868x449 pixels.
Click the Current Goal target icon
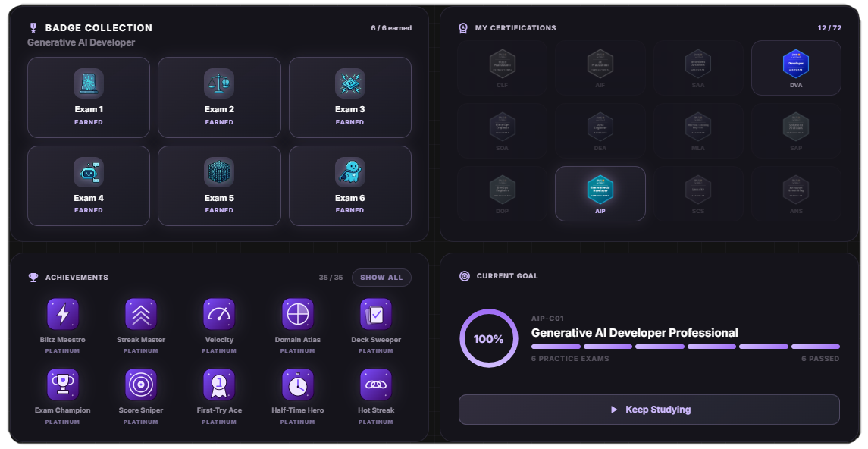(x=465, y=276)
